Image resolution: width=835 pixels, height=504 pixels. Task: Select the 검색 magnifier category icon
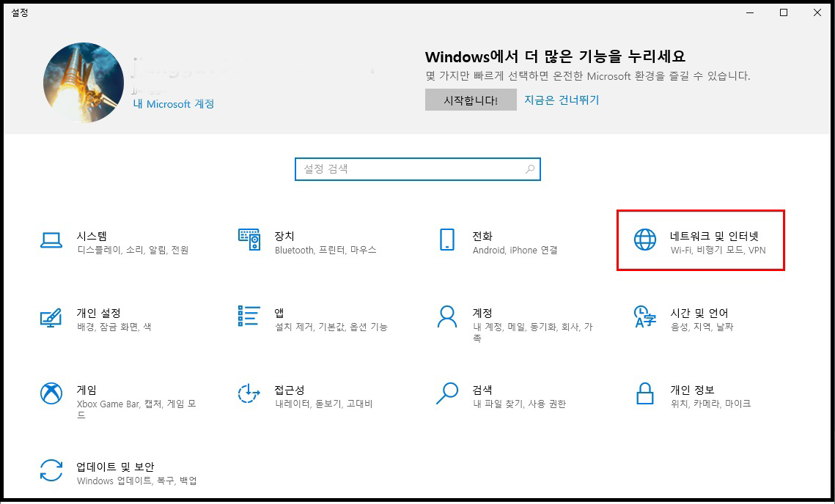(x=446, y=394)
